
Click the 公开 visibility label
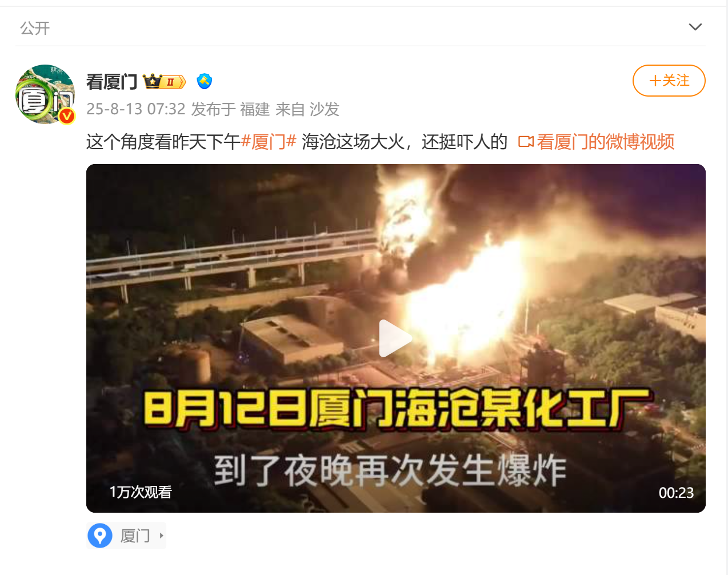35,28
